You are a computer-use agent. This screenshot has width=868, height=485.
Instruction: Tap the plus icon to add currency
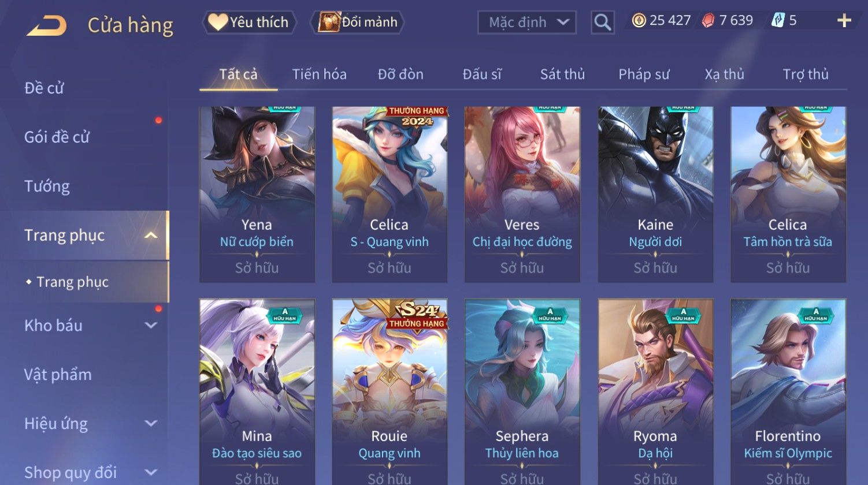coord(844,21)
